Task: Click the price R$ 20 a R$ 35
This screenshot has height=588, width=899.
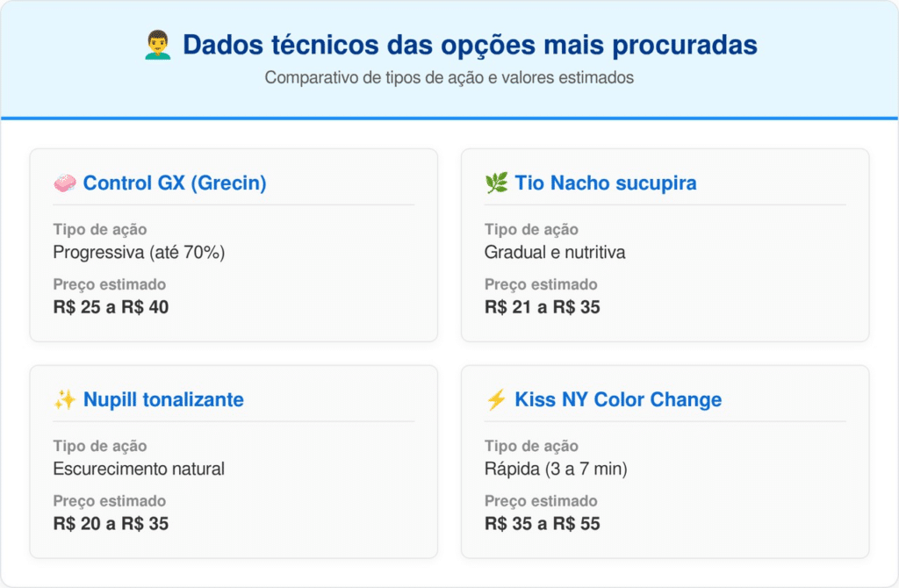Action: (111, 524)
